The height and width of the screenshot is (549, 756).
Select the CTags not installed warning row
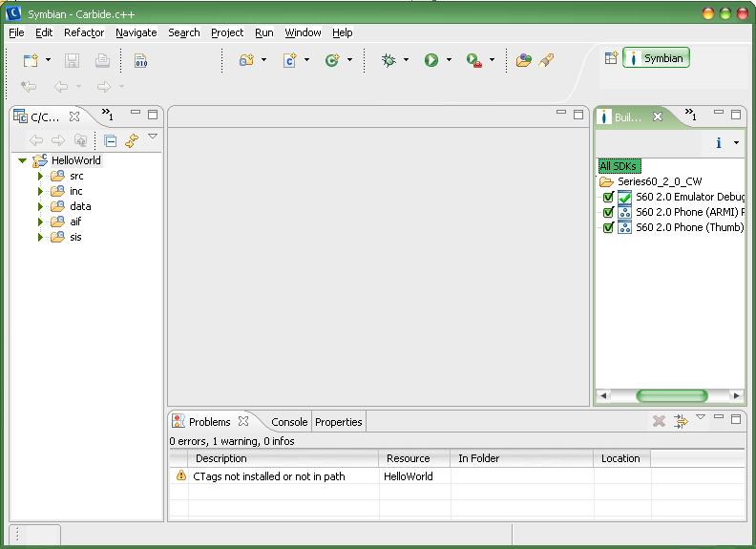pyautogui.click(x=456, y=476)
